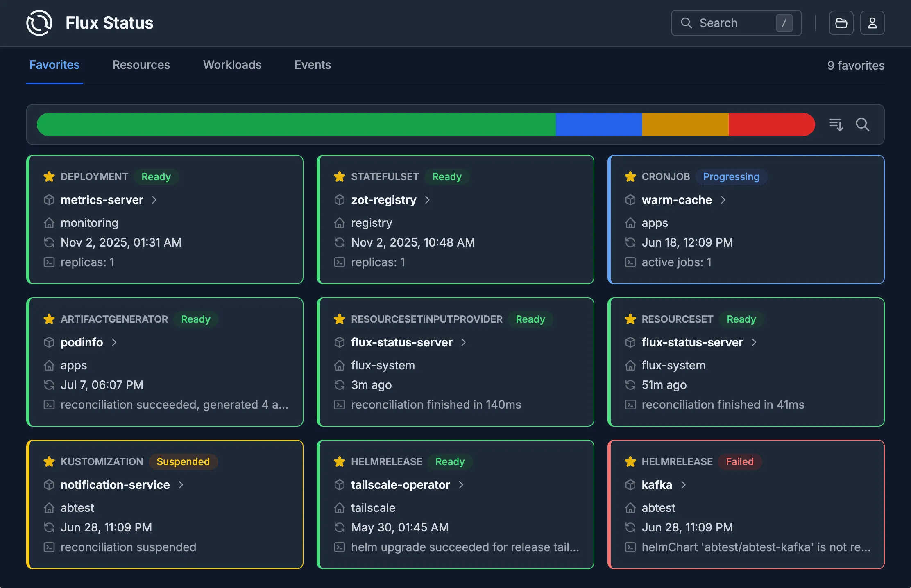Unfavorite the podinfo star

[49, 319]
